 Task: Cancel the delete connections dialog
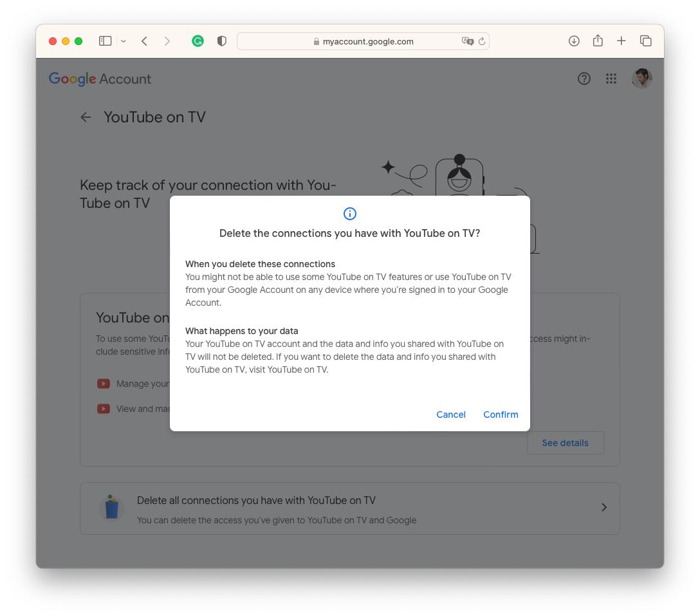450,415
